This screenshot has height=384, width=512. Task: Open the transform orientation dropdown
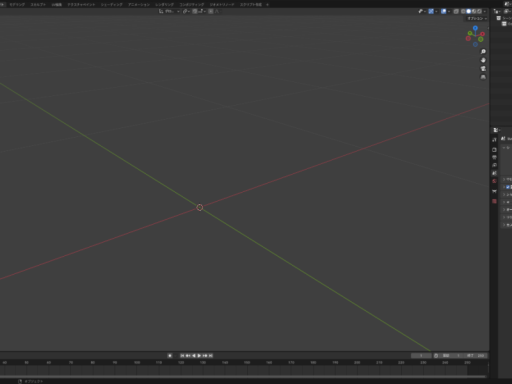(x=170, y=11)
